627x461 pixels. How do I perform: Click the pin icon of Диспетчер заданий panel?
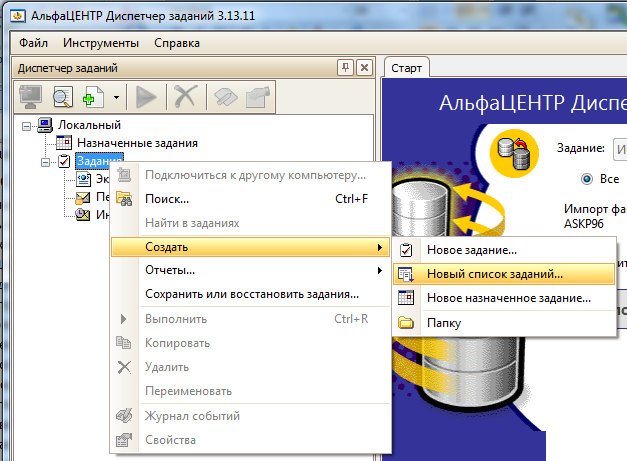[345, 68]
